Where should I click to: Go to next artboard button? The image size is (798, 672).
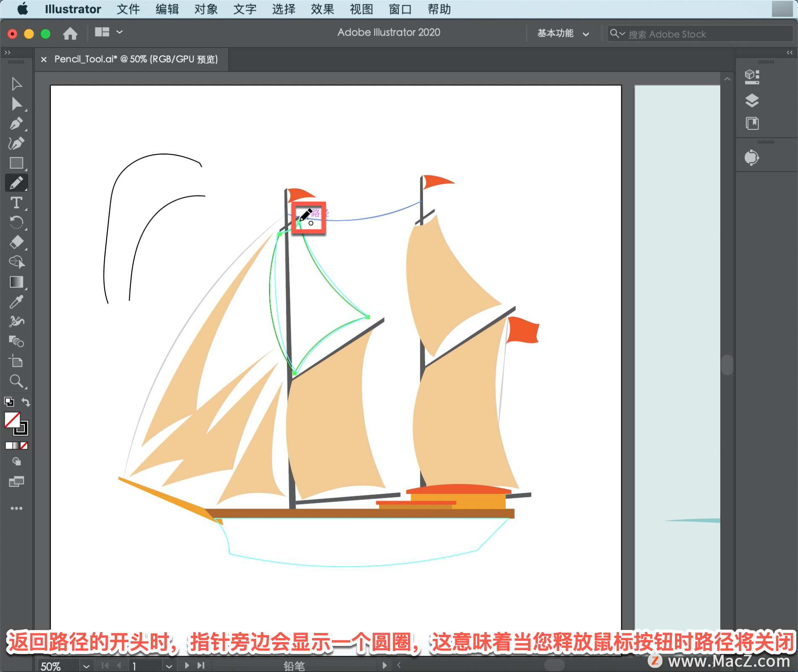point(187,665)
